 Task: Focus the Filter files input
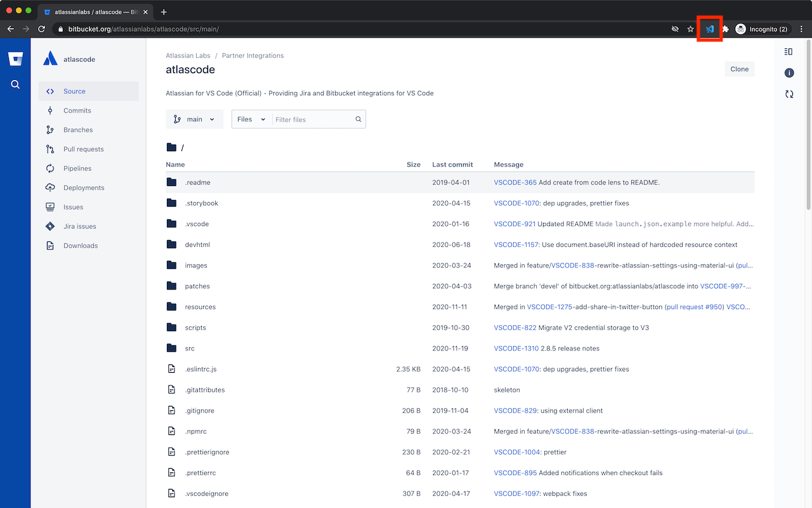(313, 119)
